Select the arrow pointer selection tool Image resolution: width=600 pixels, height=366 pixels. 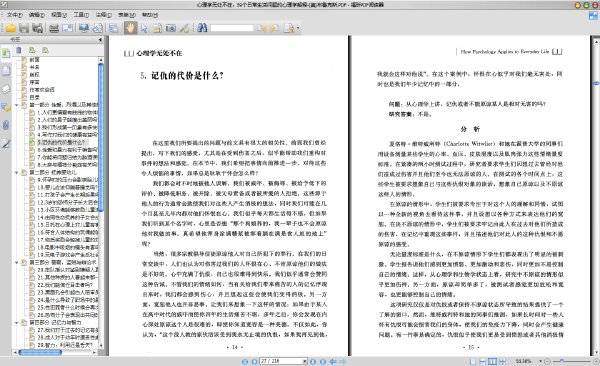click(144, 28)
